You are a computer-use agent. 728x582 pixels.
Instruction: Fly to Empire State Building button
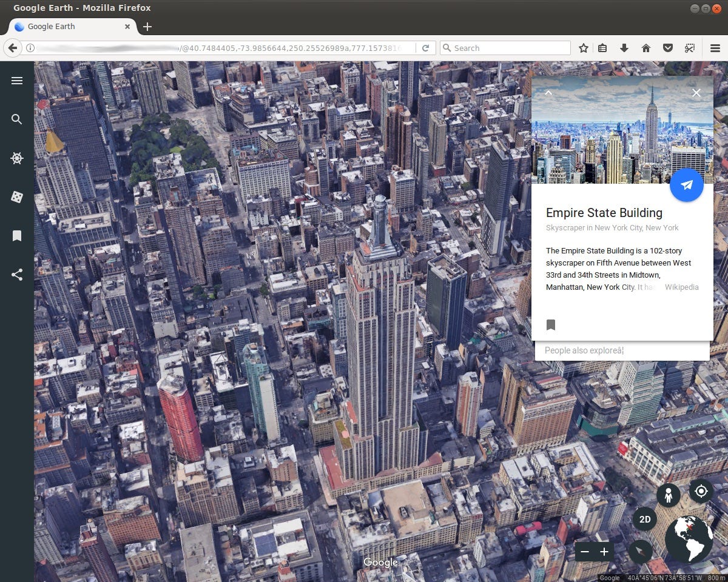click(687, 186)
